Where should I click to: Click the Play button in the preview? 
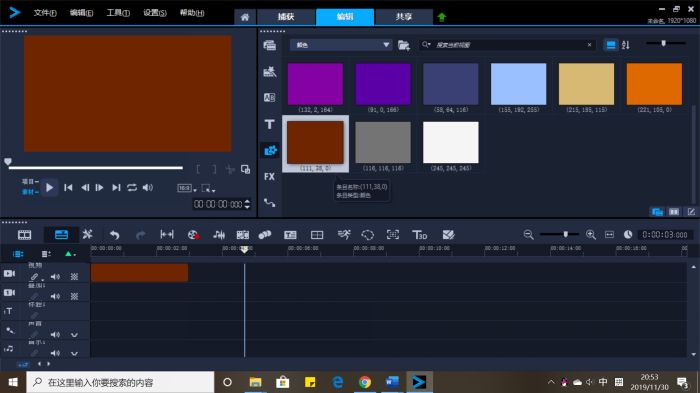tap(50, 188)
